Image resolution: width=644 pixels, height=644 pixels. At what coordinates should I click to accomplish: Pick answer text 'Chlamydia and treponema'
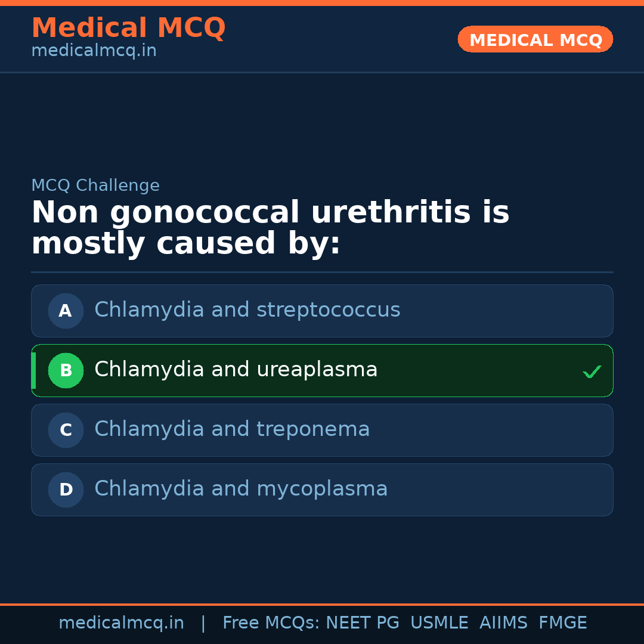(x=232, y=429)
